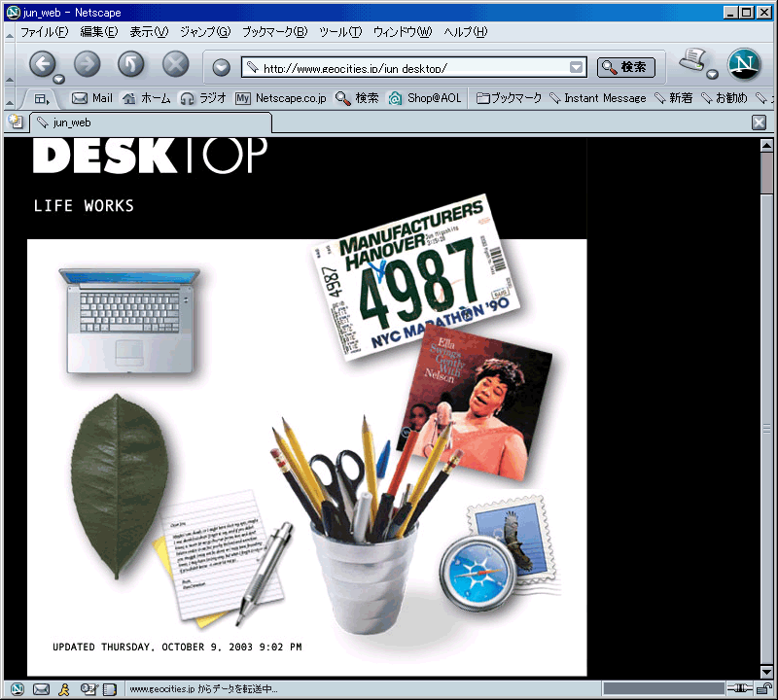Open Navigator from the status bar icon

click(x=18, y=688)
